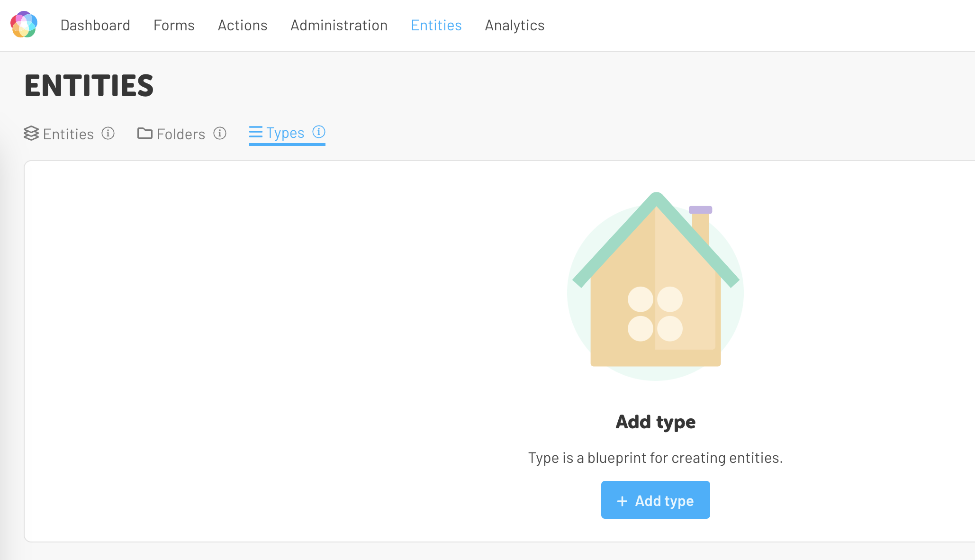975x560 pixels.
Task: Open the Actions menu item
Action: click(x=243, y=26)
